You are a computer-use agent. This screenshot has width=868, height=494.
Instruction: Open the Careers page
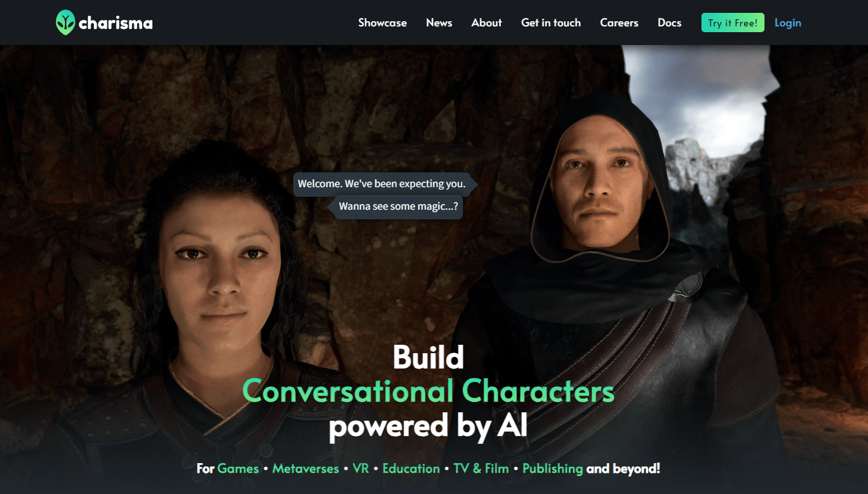pyautogui.click(x=619, y=23)
